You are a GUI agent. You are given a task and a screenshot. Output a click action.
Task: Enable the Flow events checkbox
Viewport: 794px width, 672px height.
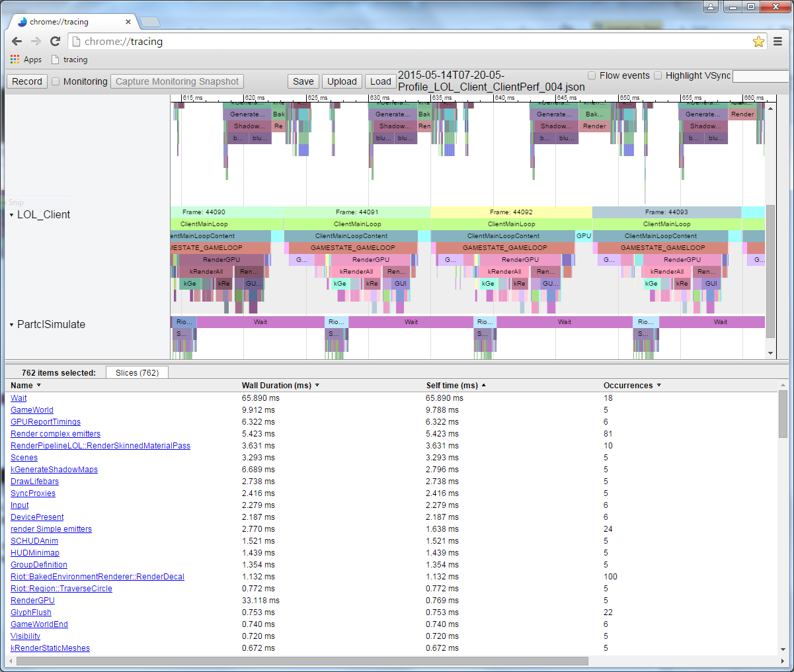[592, 75]
